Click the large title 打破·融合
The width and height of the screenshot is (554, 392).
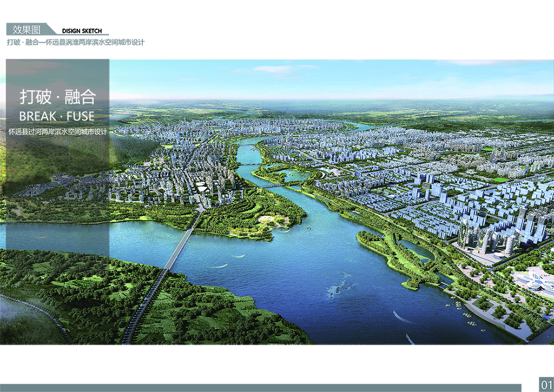tap(57, 97)
